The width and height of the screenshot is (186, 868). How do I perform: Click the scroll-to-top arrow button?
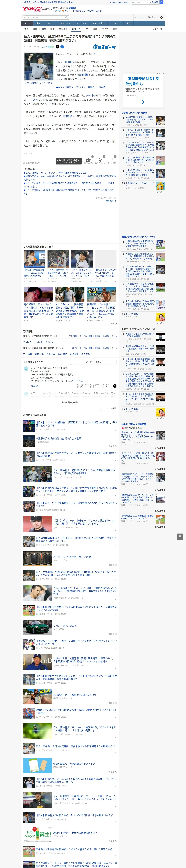point(180,536)
